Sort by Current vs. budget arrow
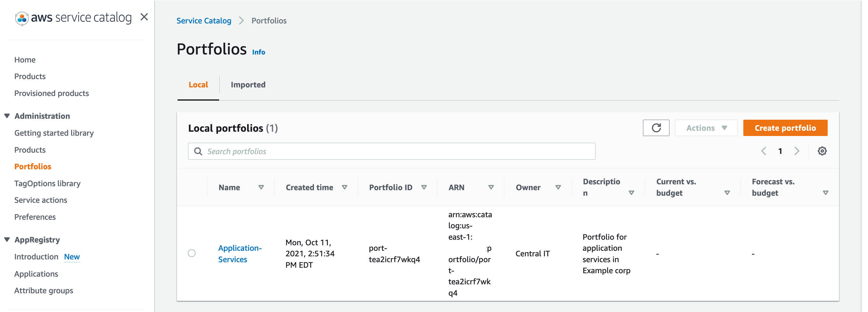Image resolution: width=868 pixels, height=312 pixels. pyautogui.click(x=727, y=193)
